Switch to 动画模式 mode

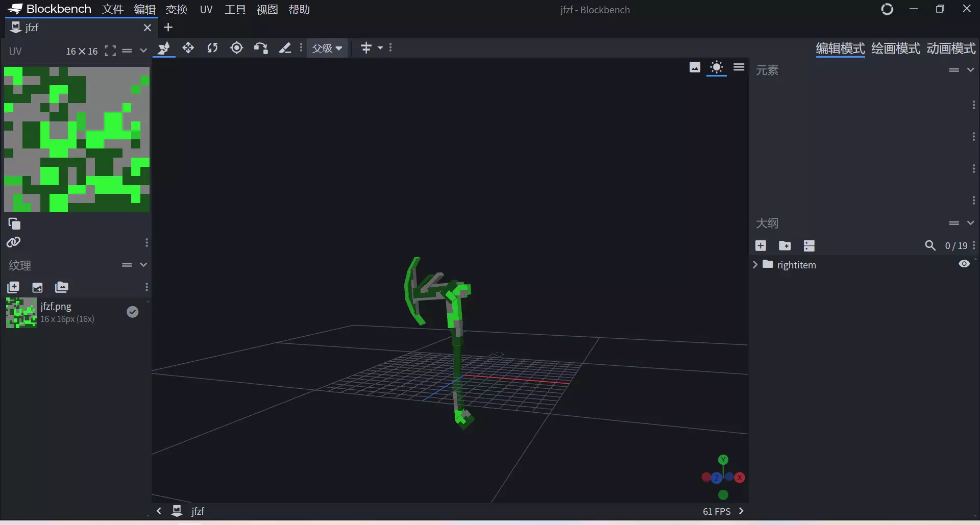pos(951,49)
